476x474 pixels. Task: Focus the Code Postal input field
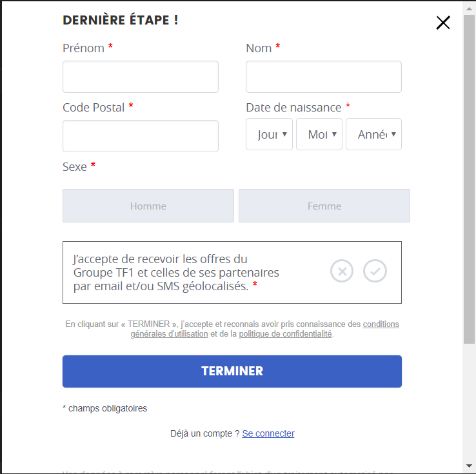[x=141, y=136]
